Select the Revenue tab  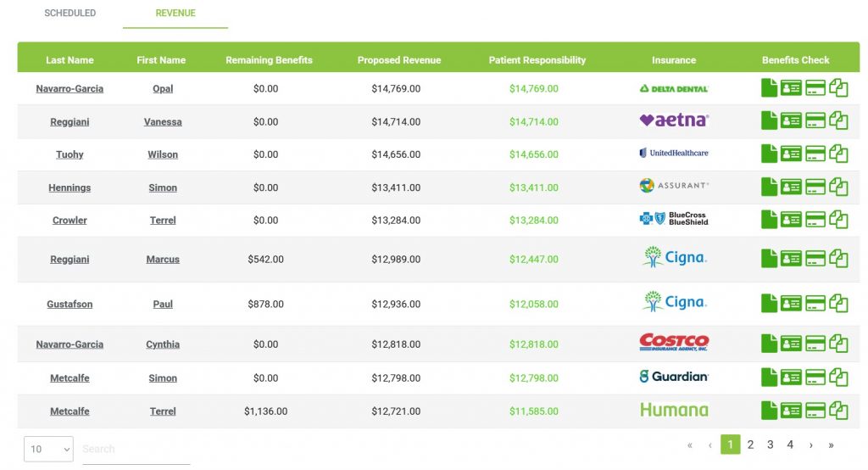175,14
